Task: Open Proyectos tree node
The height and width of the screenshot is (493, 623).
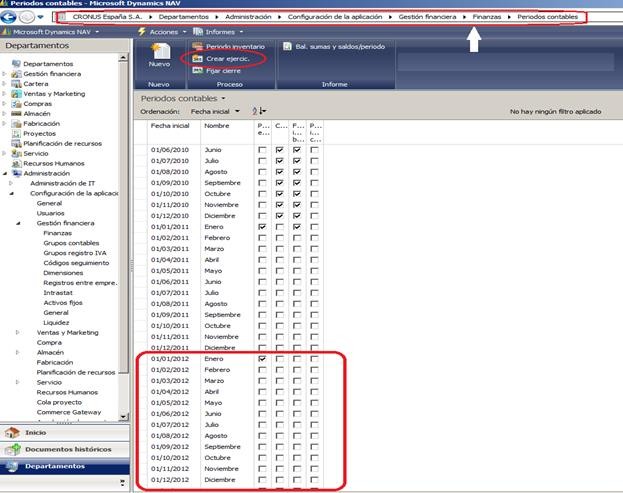Action: tap(39, 133)
